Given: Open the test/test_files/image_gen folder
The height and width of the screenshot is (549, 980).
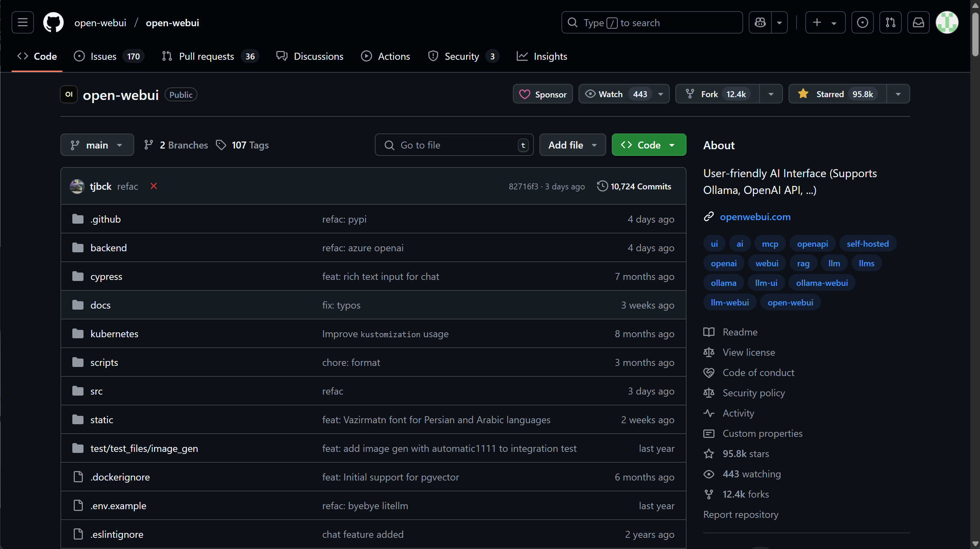Looking at the screenshot, I should click(x=144, y=448).
